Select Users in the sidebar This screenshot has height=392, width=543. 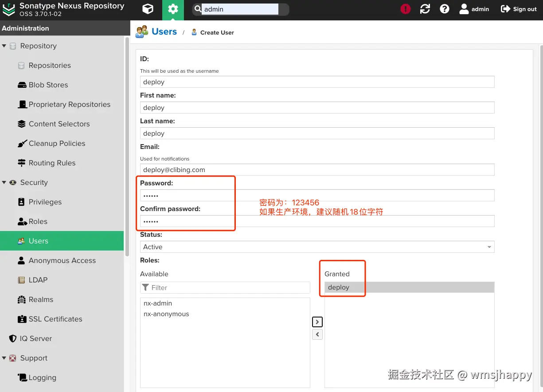[x=62, y=241]
